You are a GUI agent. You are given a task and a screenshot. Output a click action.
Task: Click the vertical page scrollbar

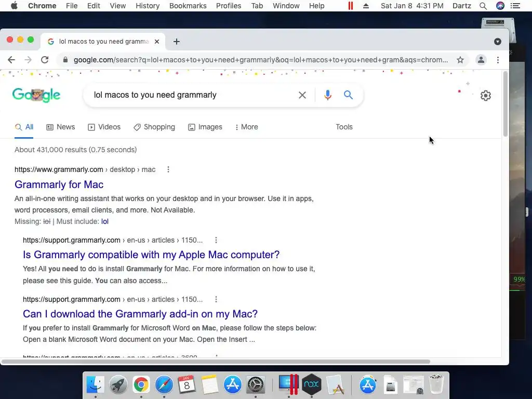pyautogui.click(x=505, y=104)
